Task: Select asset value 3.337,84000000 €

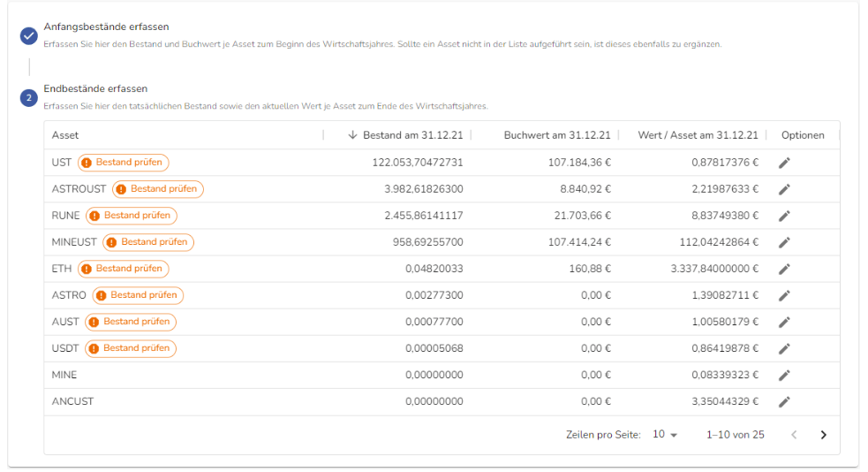Action: (x=714, y=269)
